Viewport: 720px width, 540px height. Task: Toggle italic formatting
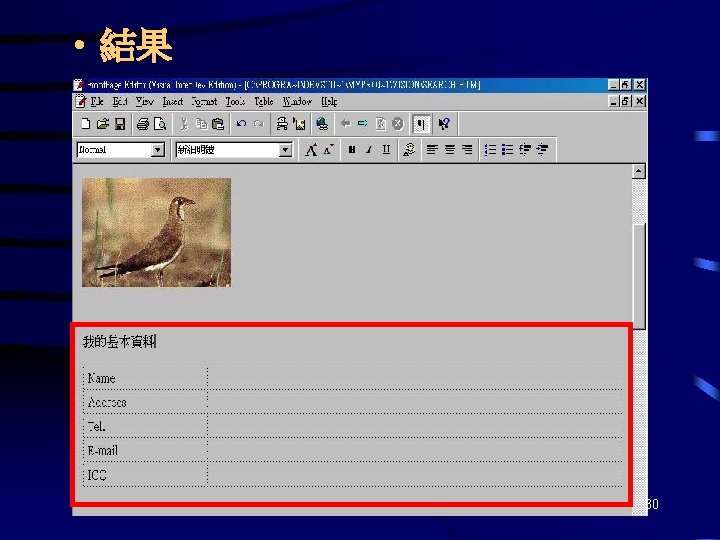[369, 150]
